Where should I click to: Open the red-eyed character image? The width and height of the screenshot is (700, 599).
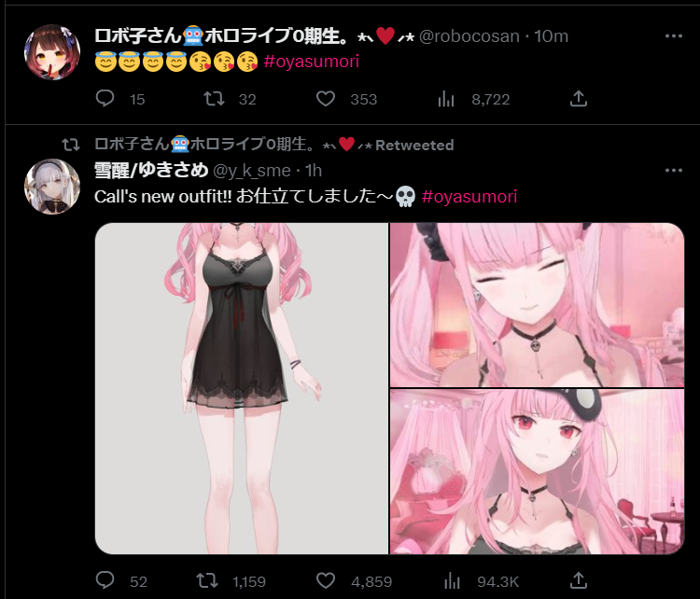point(537,472)
